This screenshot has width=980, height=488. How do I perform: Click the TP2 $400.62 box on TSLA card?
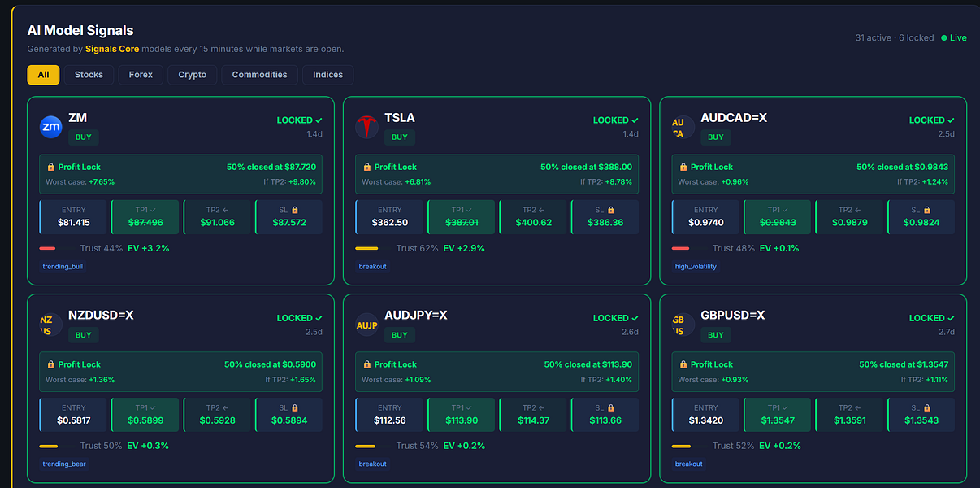[x=533, y=216]
